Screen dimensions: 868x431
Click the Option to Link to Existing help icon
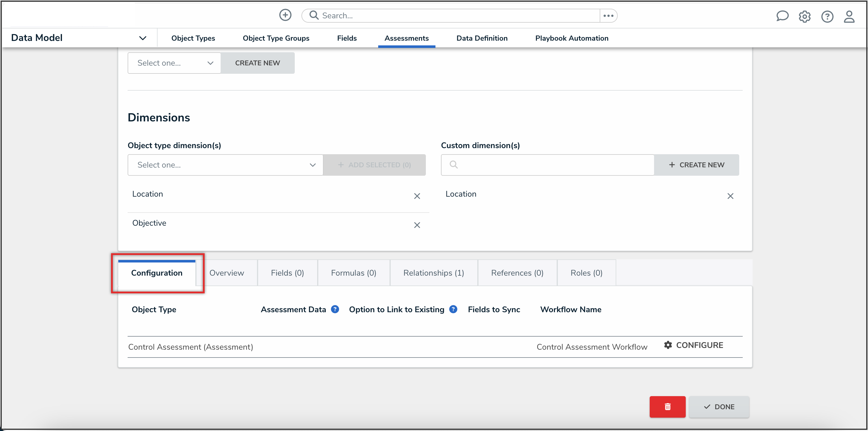click(x=453, y=309)
